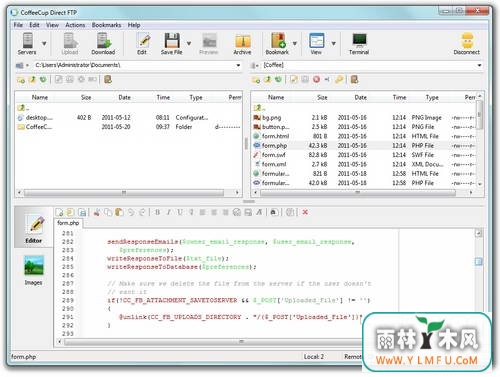The width and height of the screenshot is (500, 377).
Task: Open the Servers toolbar button
Action: tap(27, 44)
